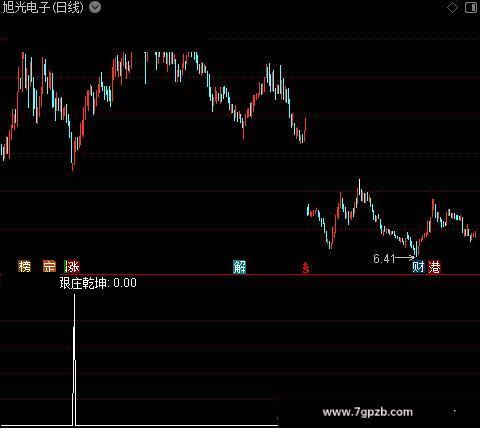Click the red $ marker icon

point(306,268)
